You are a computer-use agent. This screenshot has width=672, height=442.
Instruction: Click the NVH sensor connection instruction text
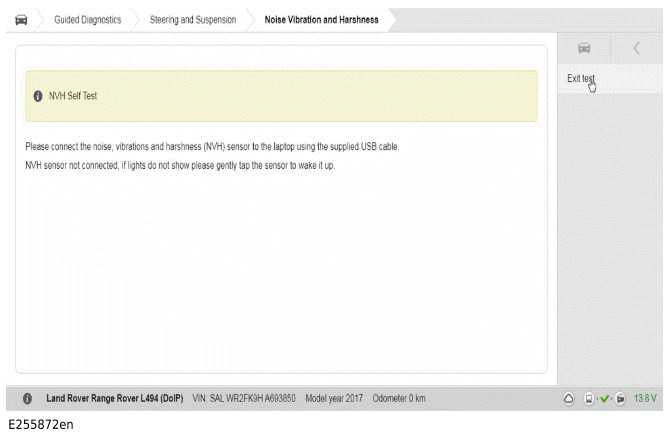pyautogui.click(x=212, y=146)
